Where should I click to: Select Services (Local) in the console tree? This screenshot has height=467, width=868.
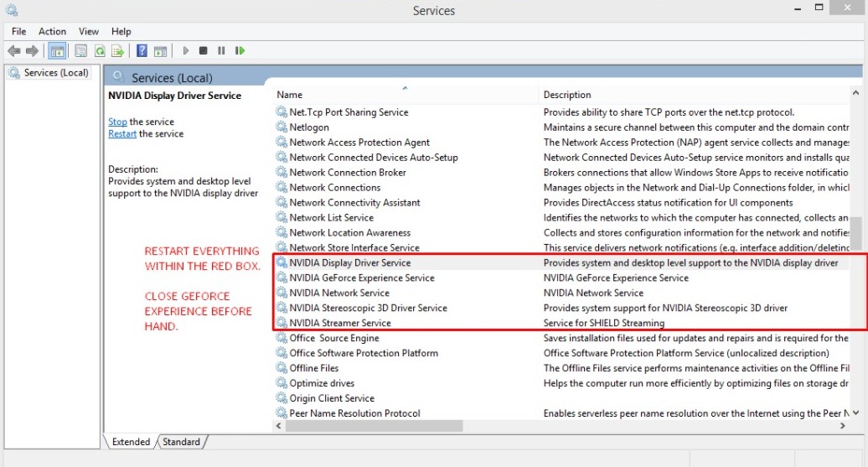[55, 73]
